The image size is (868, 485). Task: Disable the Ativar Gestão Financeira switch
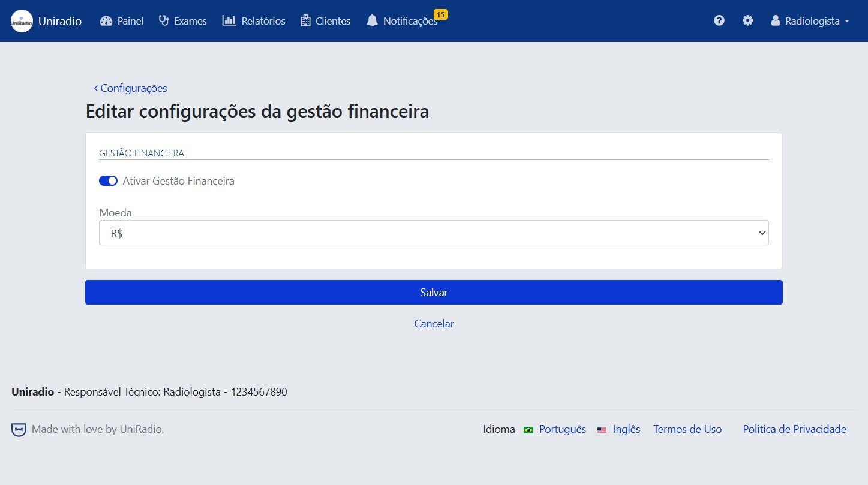tap(108, 181)
